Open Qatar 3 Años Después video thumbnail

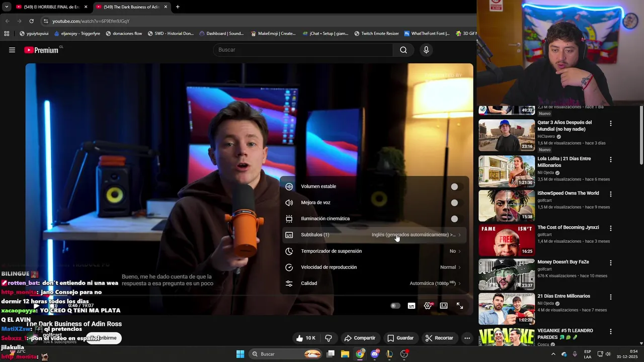pyautogui.click(x=506, y=135)
